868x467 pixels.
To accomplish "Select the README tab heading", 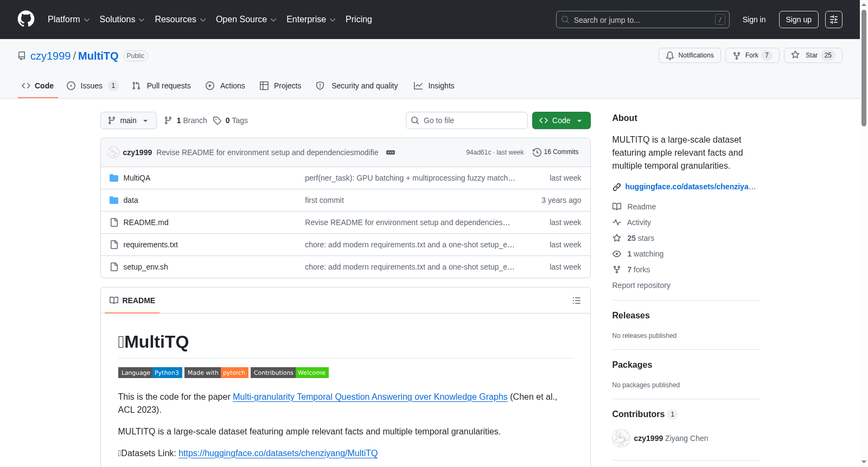I will [132, 300].
